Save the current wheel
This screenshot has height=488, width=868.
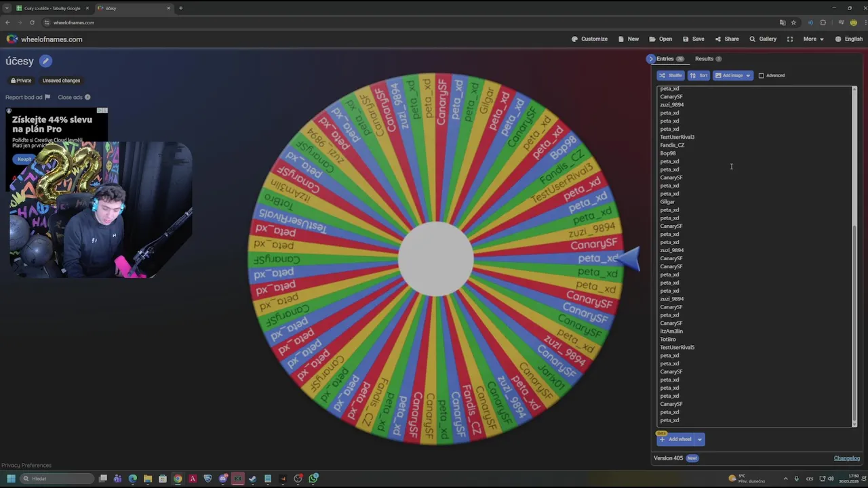(693, 39)
